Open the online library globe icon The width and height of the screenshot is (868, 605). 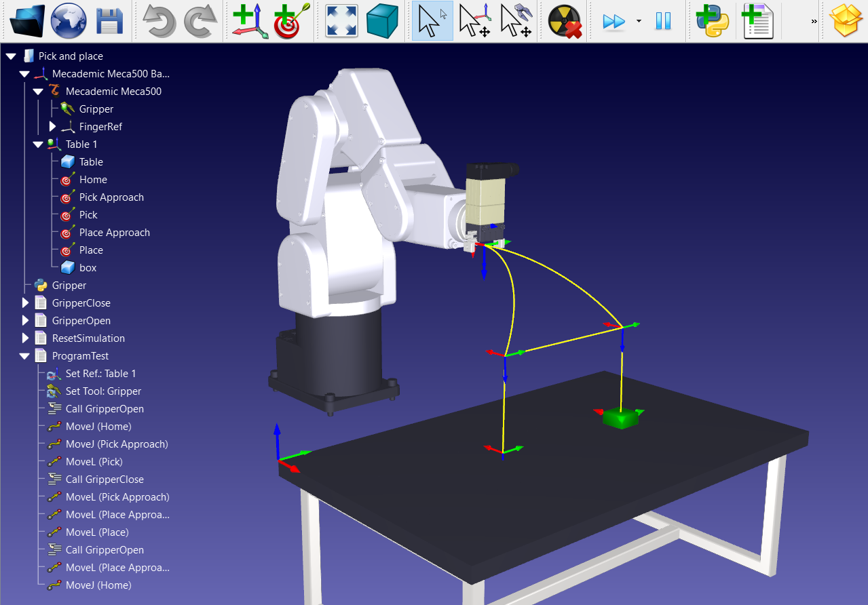tap(69, 21)
